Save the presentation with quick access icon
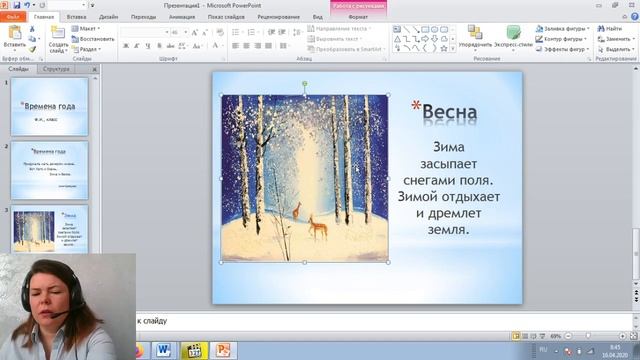The width and height of the screenshot is (640, 360). tap(17, 5)
